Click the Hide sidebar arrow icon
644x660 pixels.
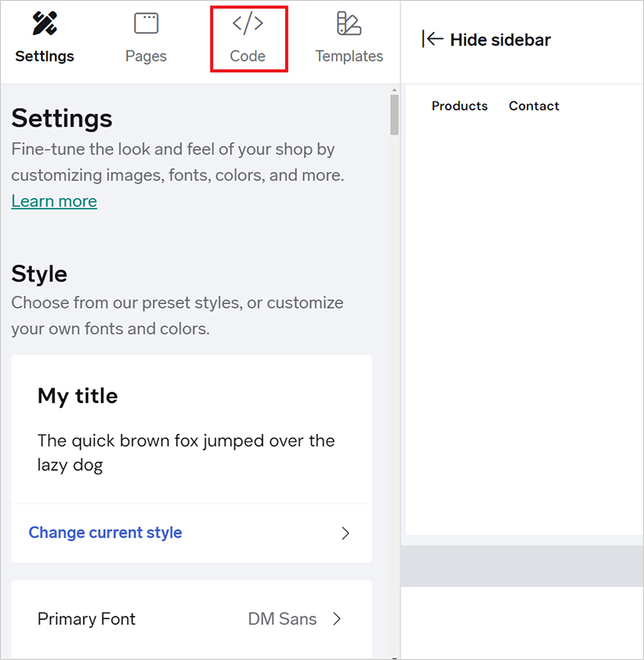coord(433,39)
